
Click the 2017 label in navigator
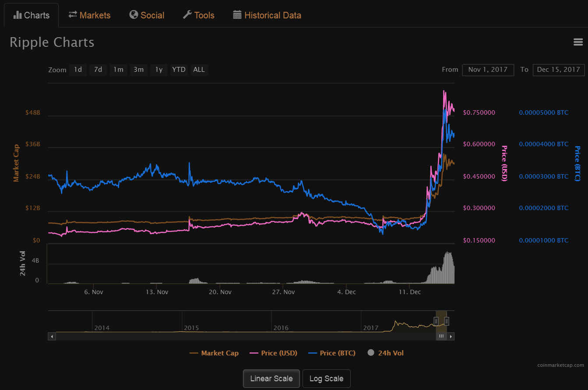click(371, 328)
